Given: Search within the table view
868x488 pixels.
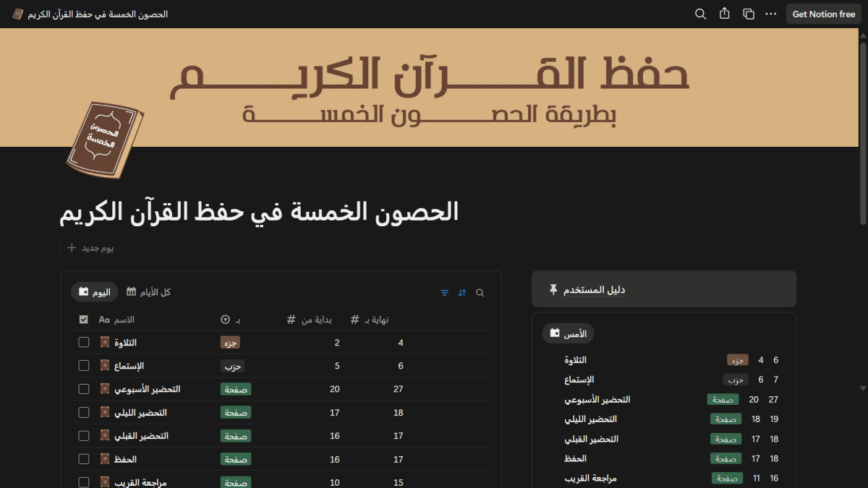Looking at the screenshot, I should (x=480, y=293).
